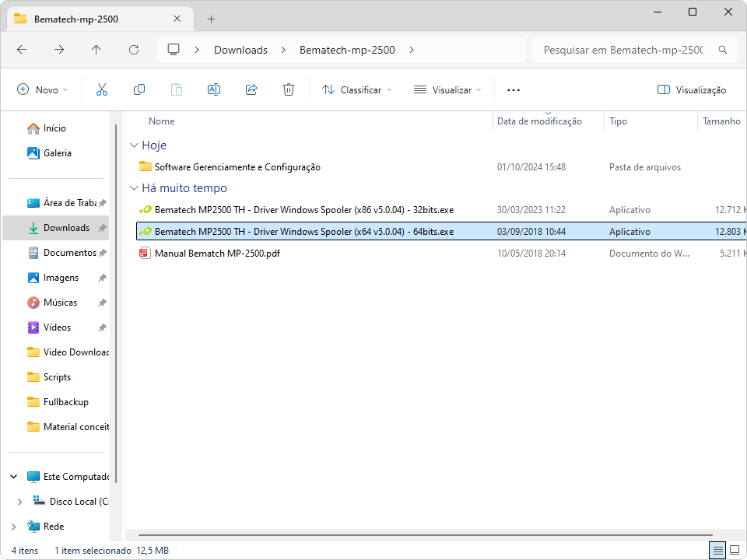This screenshot has width=747, height=560.
Task: Switch to large icons view in status bar
Action: point(734,551)
